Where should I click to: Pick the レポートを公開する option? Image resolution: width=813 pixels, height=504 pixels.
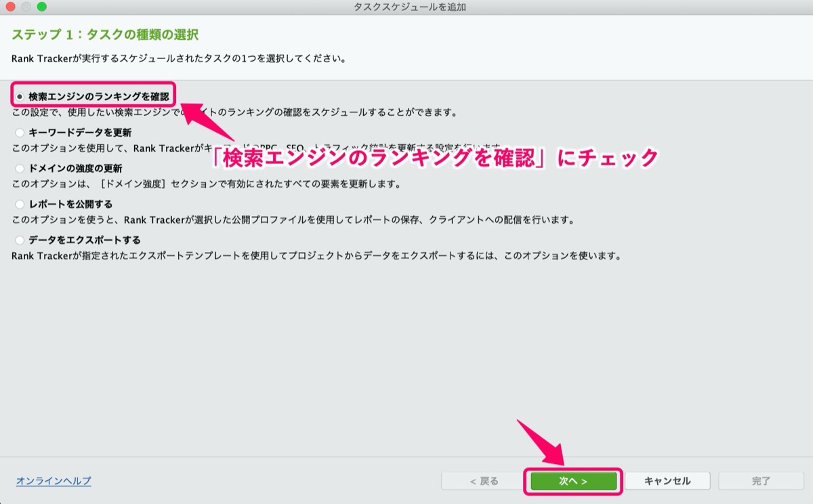point(20,205)
